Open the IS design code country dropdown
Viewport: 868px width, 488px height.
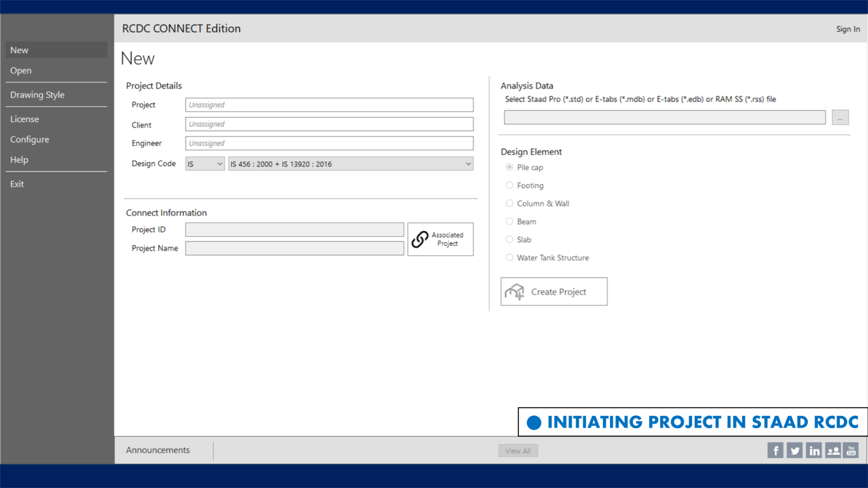204,164
